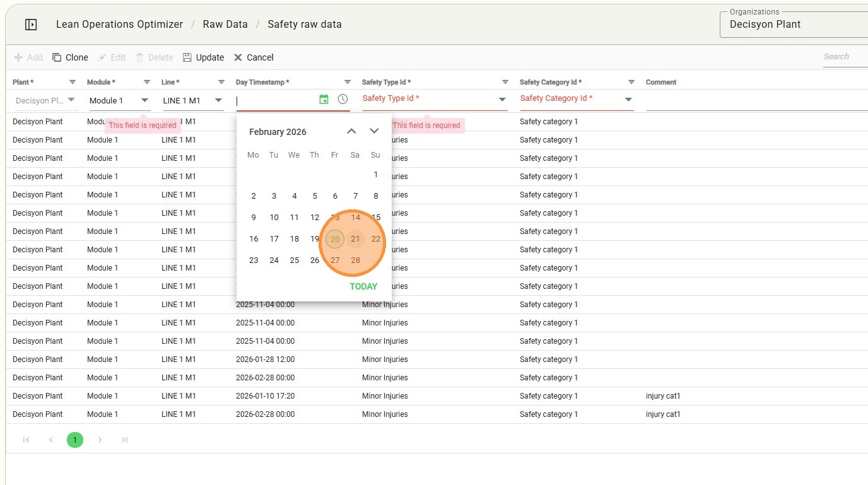Filter the Day Timestamp column
This screenshot has height=485, width=868.
click(x=348, y=82)
